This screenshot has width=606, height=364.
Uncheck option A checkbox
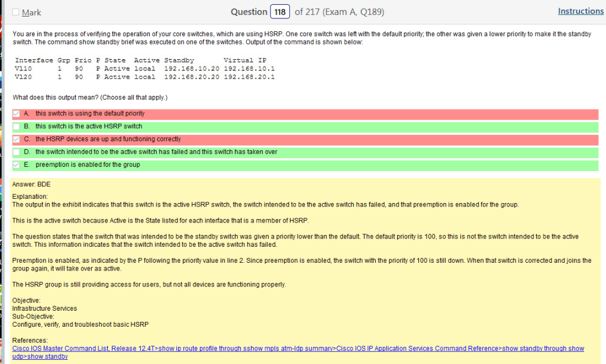tap(17, 114)
